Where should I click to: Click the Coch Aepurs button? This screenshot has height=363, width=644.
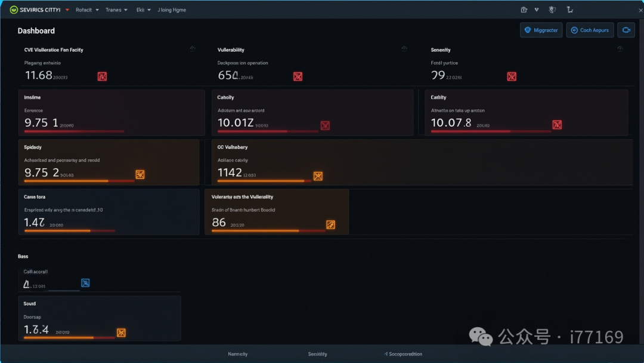[x=590, y=30]
